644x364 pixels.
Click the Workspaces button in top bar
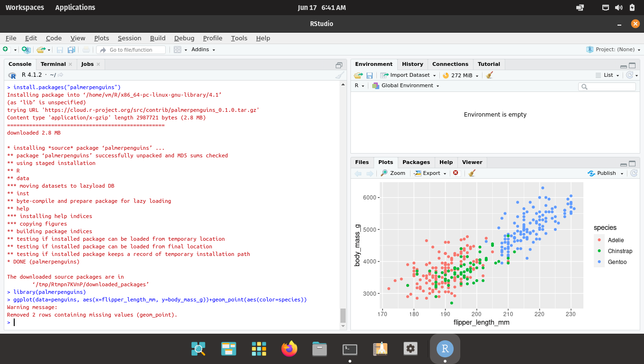(25, 8)
